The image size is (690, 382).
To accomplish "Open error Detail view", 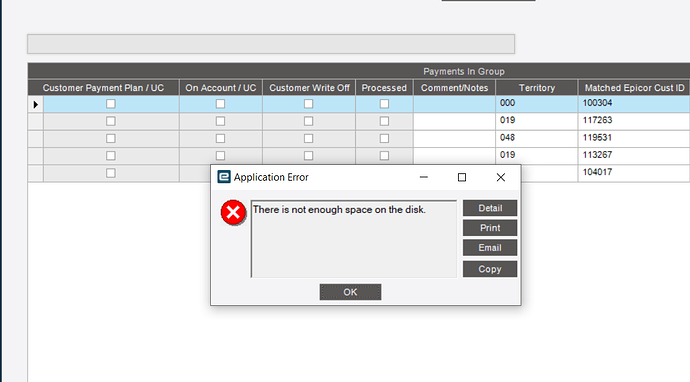I will pyautogui.click(x=490, y=208).
